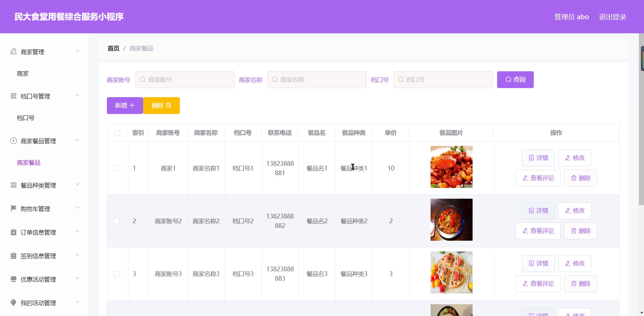644x316 pixels.
Task: Click 删除 for 餐品名3 row
Action: [x=580, y=284]
